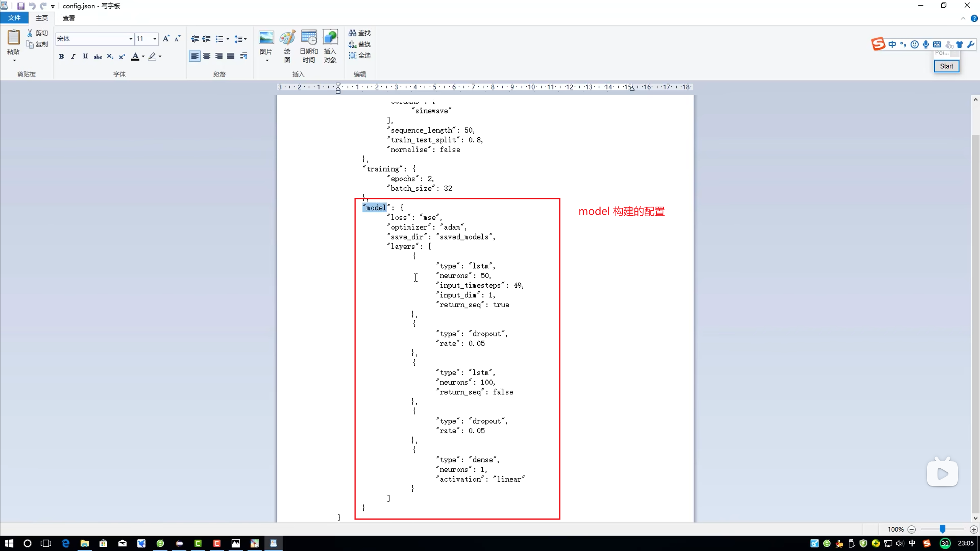Toggle subscript formatting

[110, 57]
